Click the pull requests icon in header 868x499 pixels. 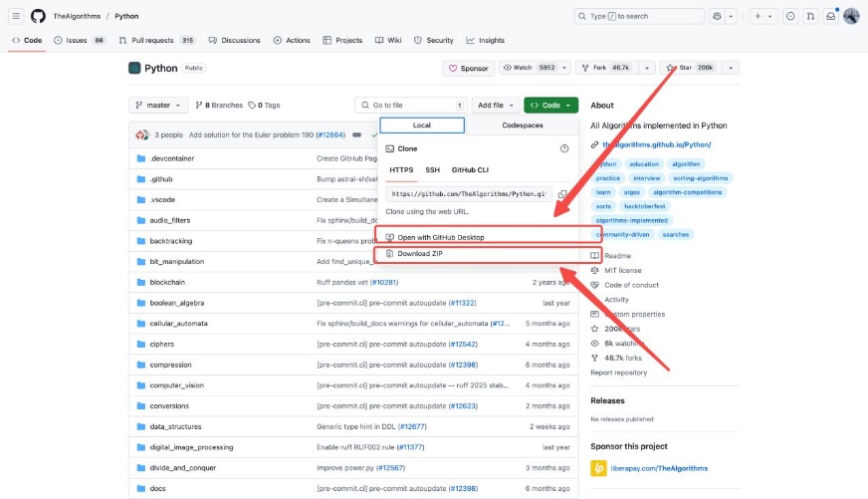pyautogui.click(x=809, y=16)
